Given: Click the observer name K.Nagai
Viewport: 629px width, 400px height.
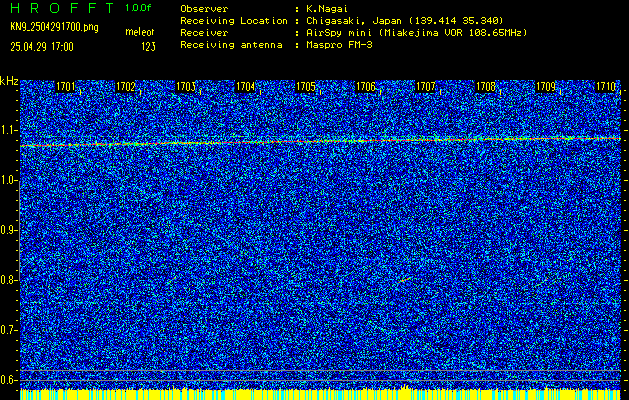Looking at the screenshot, I should click(x=326, y=8).
